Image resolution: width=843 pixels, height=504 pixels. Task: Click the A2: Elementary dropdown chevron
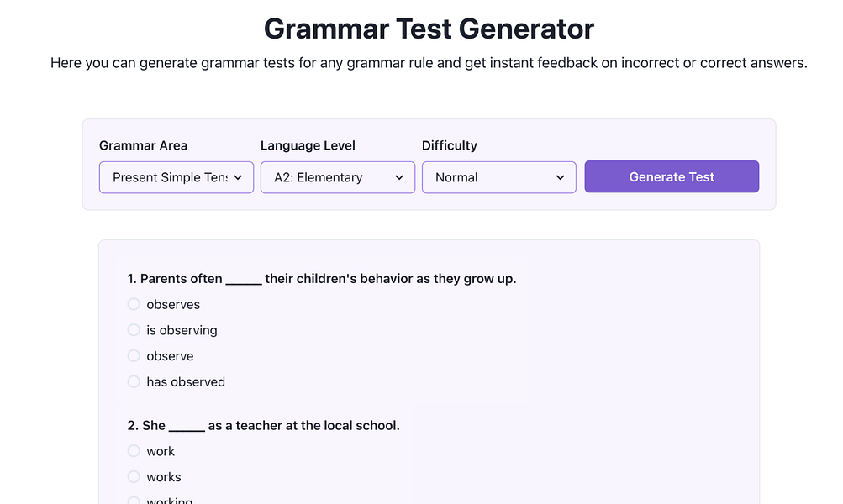pos(400,177)
